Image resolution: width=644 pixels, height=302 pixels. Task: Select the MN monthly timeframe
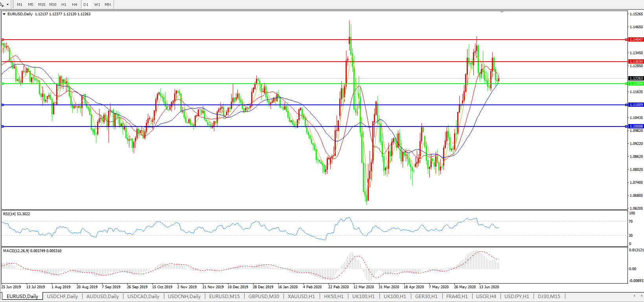tap(107, 4)
